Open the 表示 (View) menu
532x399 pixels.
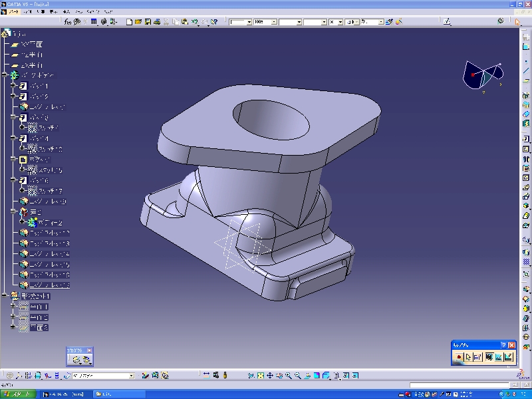point(54,12)
